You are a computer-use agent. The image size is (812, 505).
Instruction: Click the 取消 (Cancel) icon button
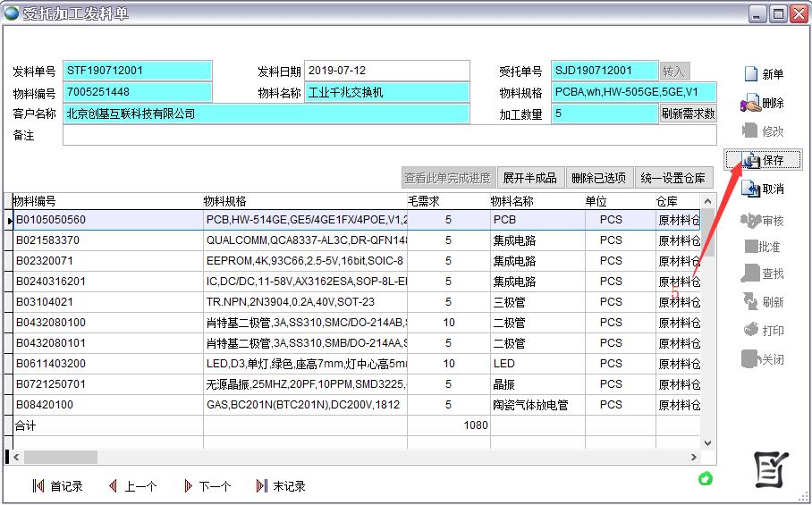(x=762, y=189)
